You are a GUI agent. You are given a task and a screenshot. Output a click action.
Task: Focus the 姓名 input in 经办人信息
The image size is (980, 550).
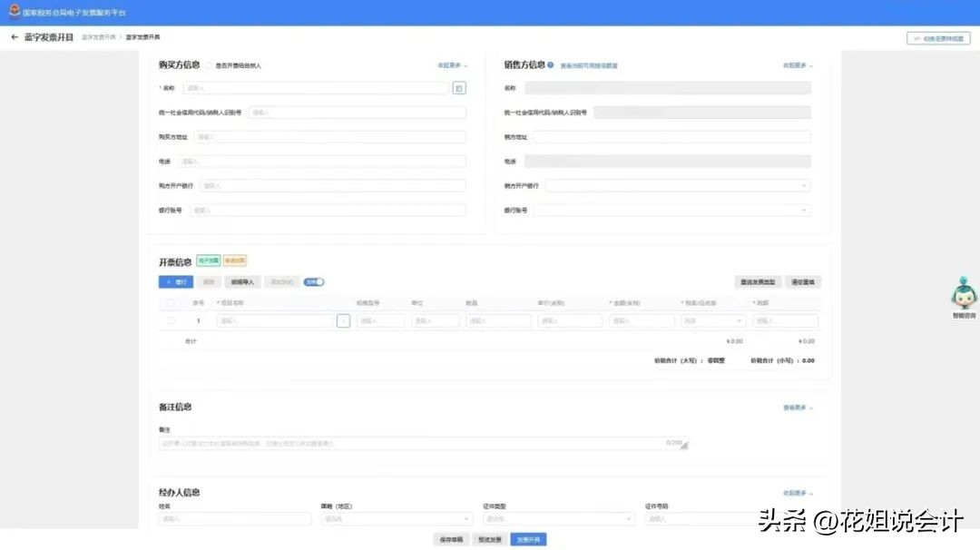pyautogui.click(x=234, y=519)
